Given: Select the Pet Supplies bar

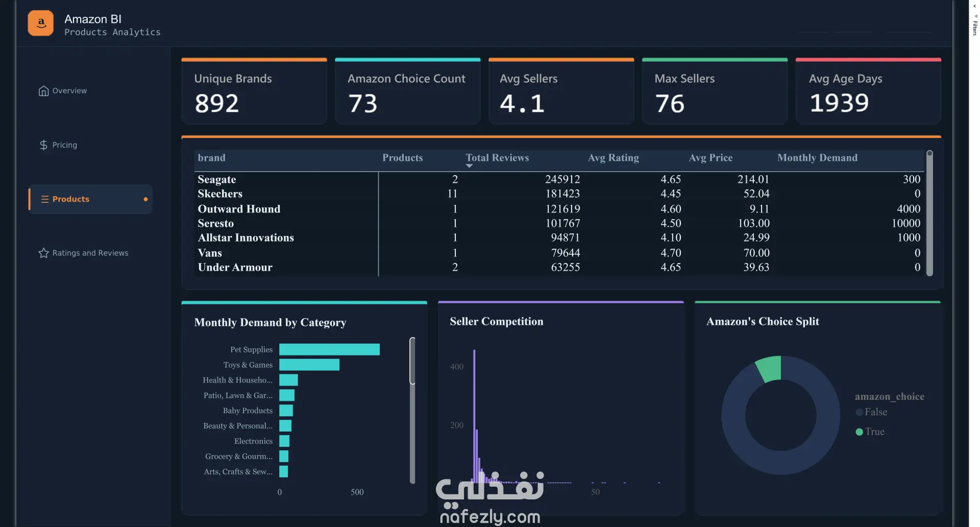Looking at the screenshot, I should [x=329, y=349].
